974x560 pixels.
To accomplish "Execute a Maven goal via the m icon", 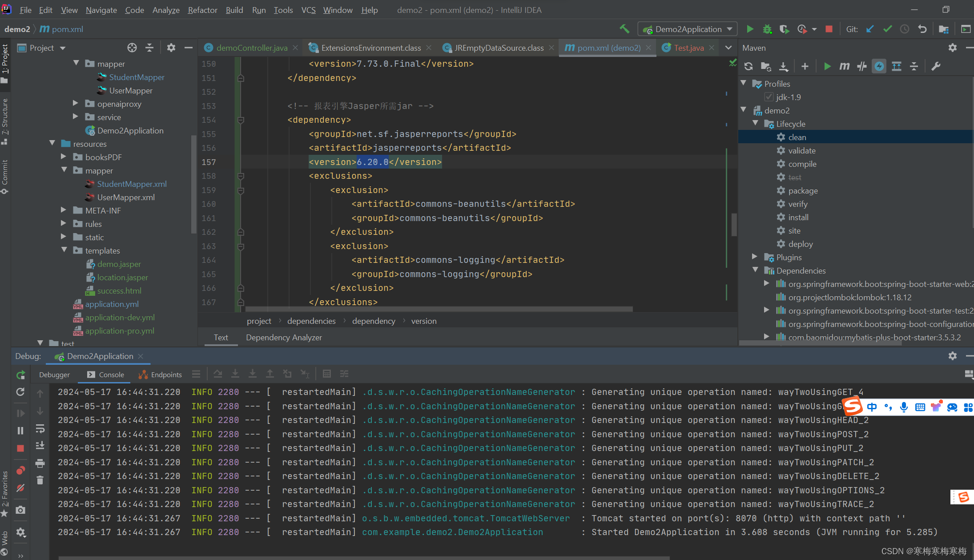I will (x=844, y=66).
